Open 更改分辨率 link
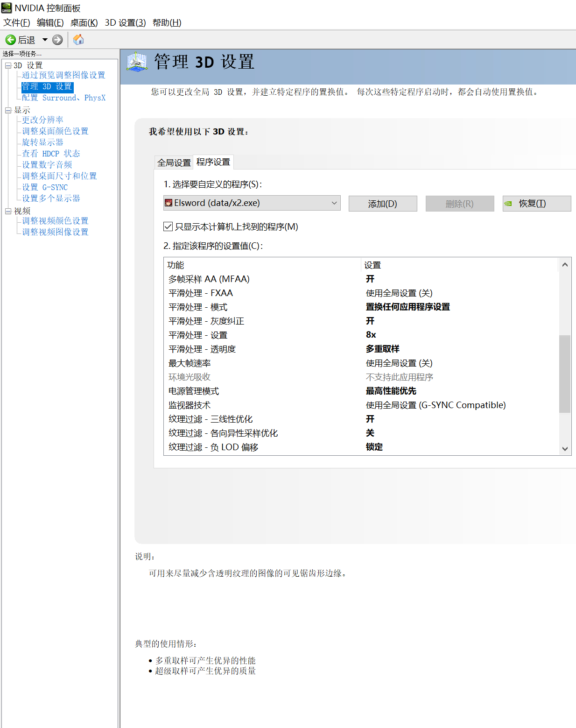This screenshot has width=576, height=728. click(x=42, y=120)
